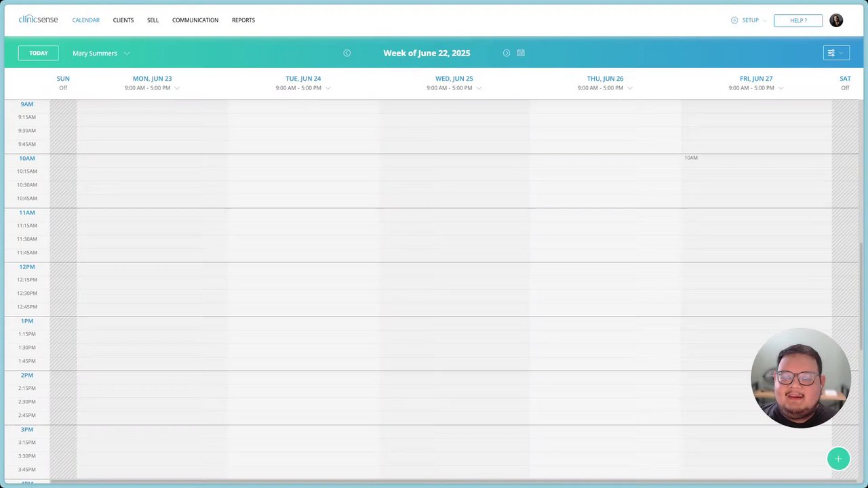Click the WED, JUN 25 header
The height and width of the screenshot is (488, 868).
coord(454,79)
